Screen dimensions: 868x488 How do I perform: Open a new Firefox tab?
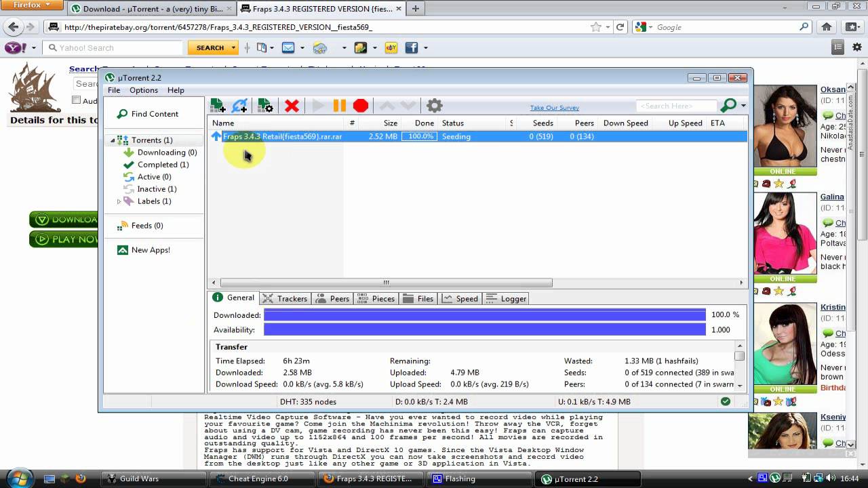(415, 9)
